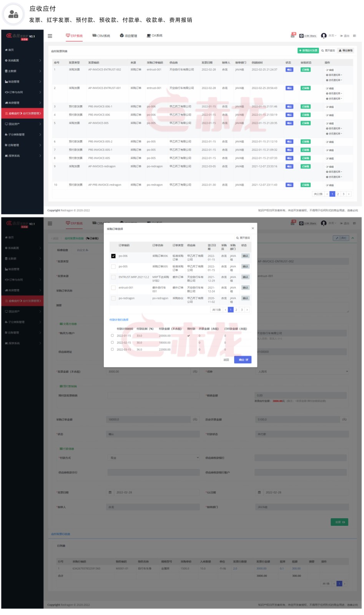Image resolution: width=364 pixels, height=615 pixels.
Task: Check the entrust-001 order checkbox
Action: click(x=113, y=288)
